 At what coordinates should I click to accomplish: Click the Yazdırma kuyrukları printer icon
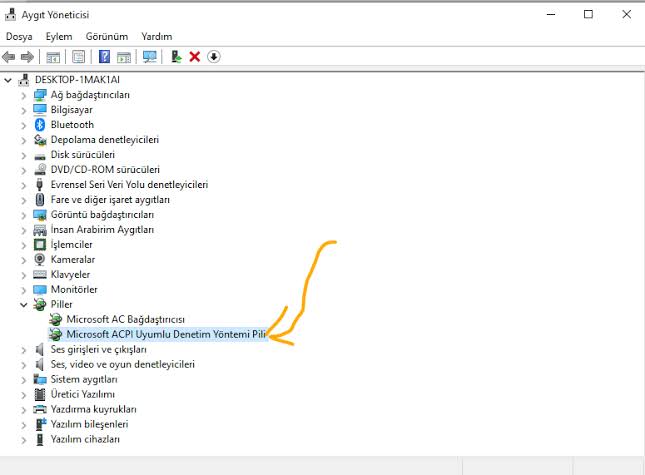(39, 409)
